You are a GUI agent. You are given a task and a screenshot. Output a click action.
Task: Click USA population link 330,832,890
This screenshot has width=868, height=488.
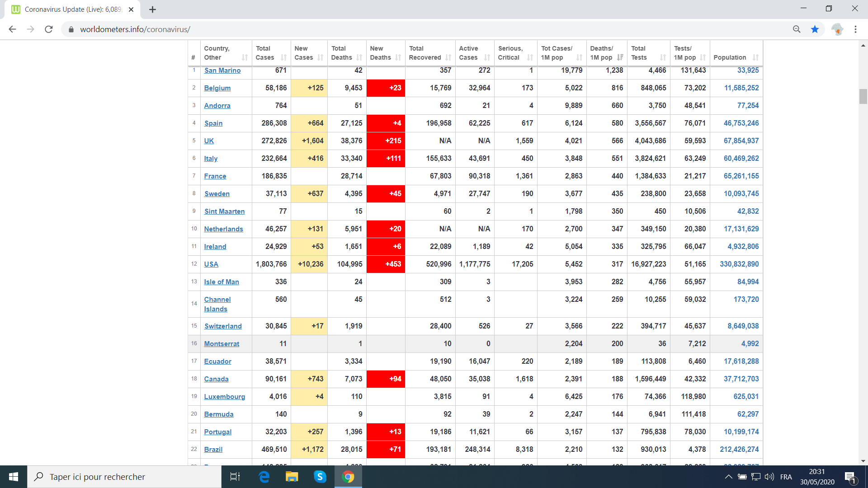coord(739,264)
